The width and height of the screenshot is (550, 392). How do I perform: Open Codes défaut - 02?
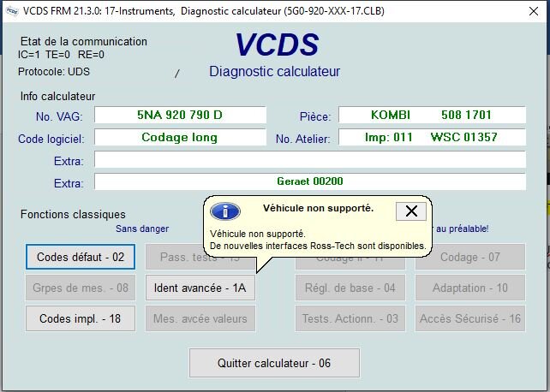coord(81,257)
